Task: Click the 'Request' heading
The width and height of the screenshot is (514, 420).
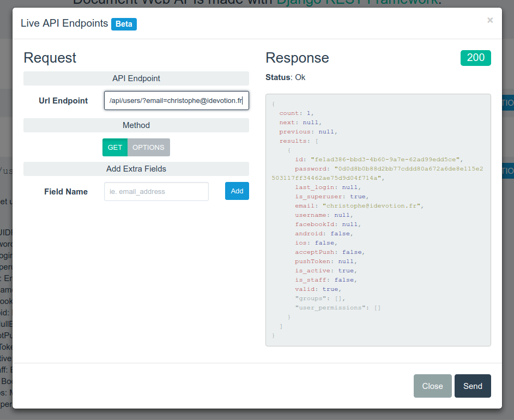Action: pos(50,58)
